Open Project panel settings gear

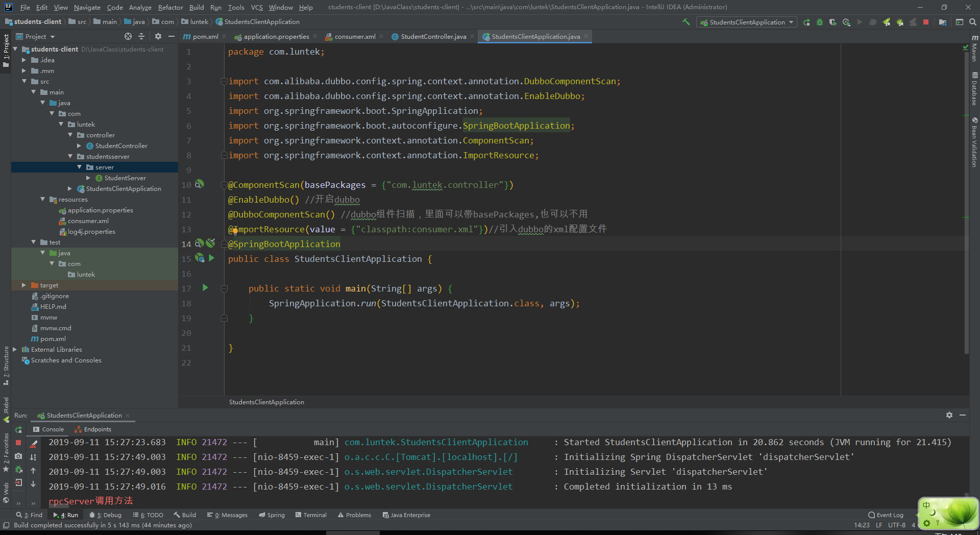pyautogui.click(x=158, y=36)
